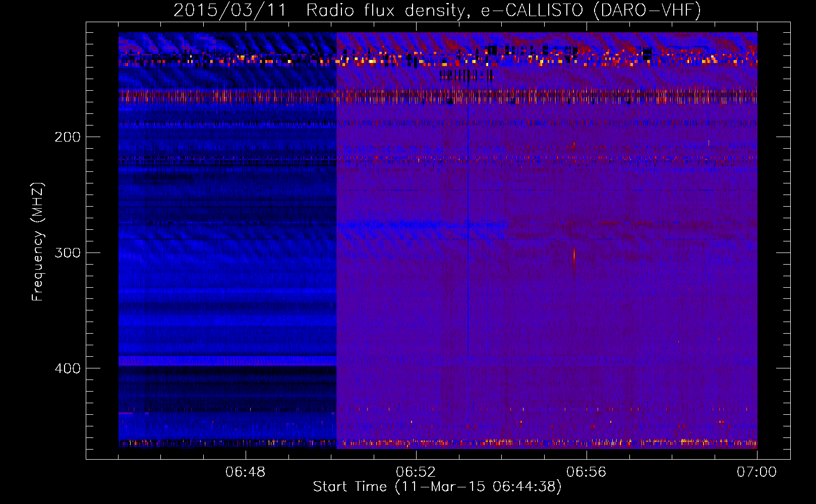This screenshot has width=816, height=504.
Task: Click the plot title "Radio flux density, e-CALLISTO (DARO-VHF)"
Action: click(503, 10)
